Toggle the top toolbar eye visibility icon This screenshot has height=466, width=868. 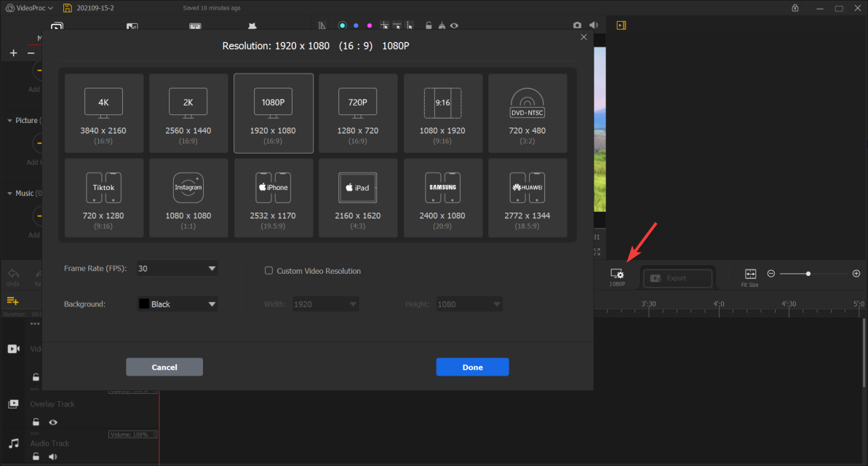(x=454, y=25)
